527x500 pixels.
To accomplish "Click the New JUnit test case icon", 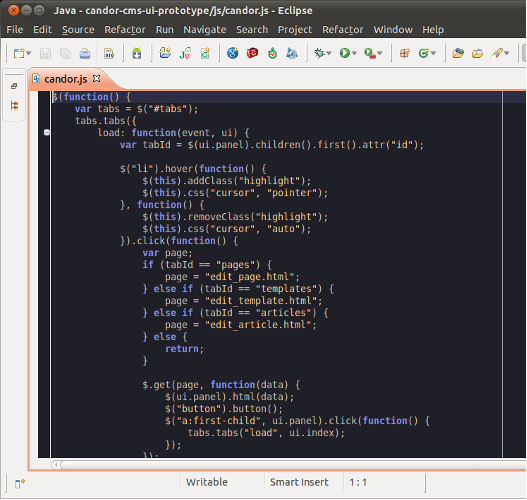I will pos(185,53).
